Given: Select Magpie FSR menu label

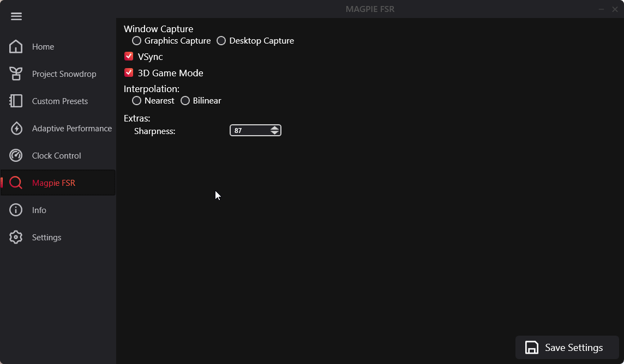Looking at the screenshot, I should point(53,183).
